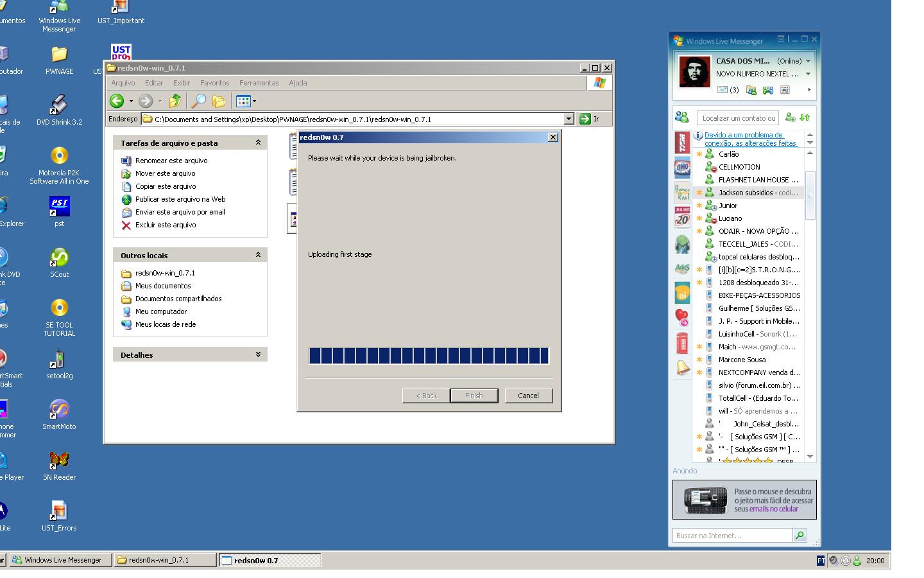Click the red phone booth sidebar icon
The image size is (924, 578).
point(682,343)
